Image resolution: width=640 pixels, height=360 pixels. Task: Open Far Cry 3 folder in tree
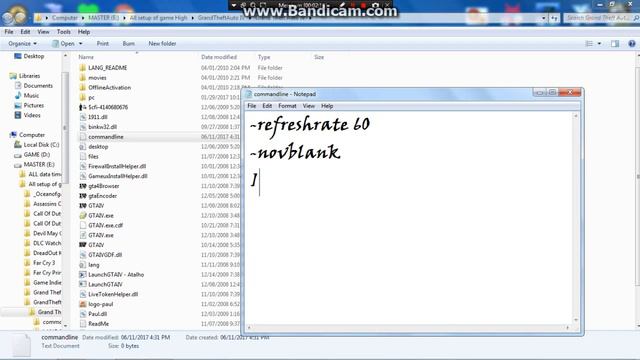click(44, 262)
